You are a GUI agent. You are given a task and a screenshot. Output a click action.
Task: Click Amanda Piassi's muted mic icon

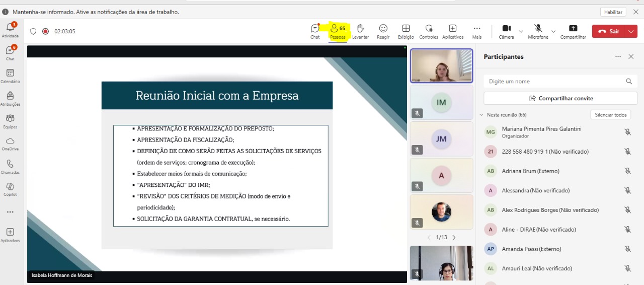click(628, 249)
